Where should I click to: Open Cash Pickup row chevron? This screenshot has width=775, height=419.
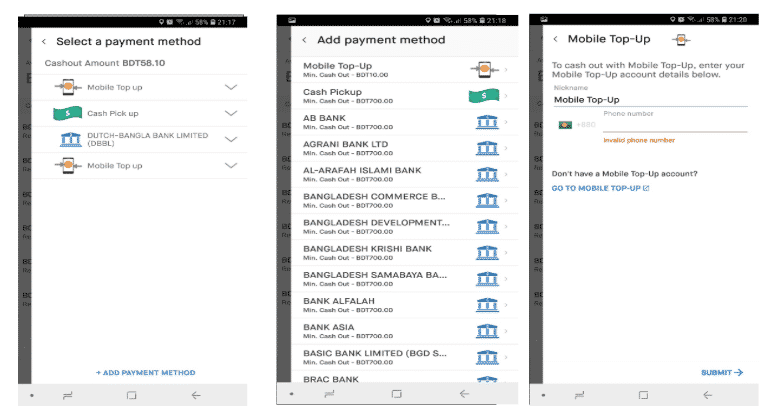tap(506, 96)
